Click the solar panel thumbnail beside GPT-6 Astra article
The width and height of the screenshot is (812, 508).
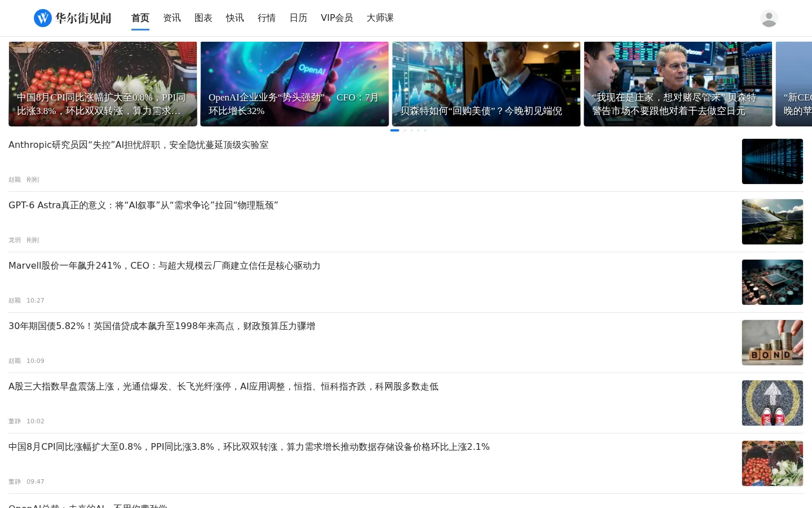(773, 222)
